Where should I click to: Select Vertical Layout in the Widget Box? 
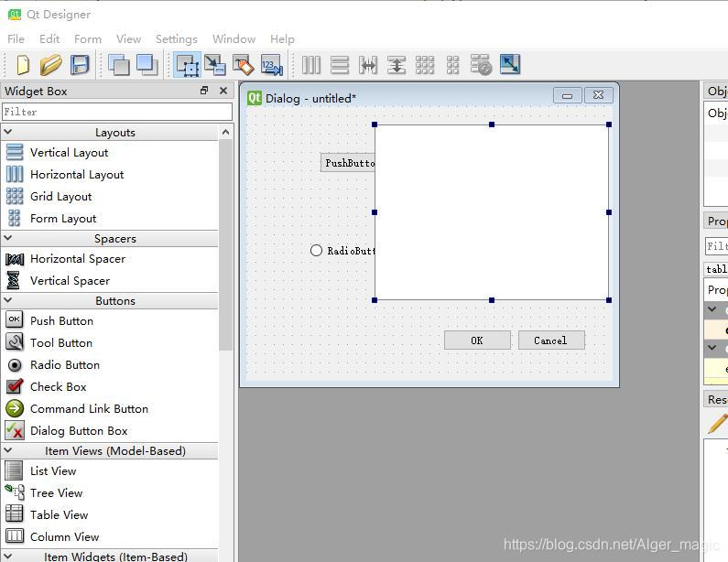(x=69, y=152)
